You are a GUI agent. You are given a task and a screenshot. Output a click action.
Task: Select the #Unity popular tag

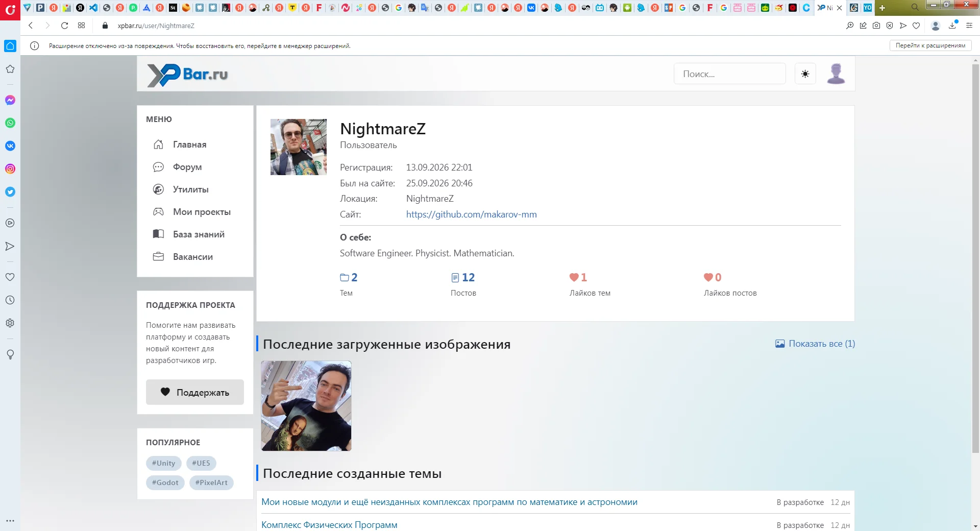pyautogui.click(x=164, y=463)
